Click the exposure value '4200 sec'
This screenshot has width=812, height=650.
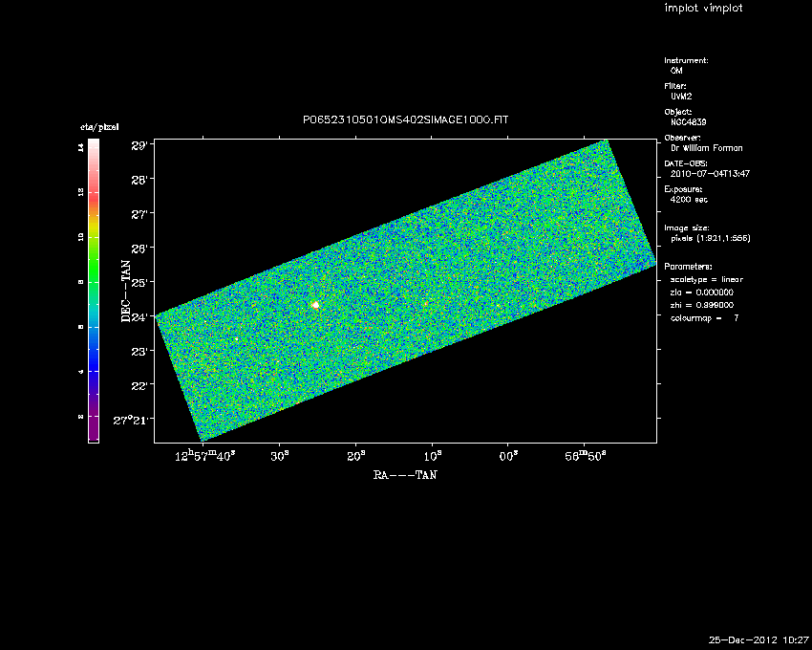pyautogui.click(x=689, y=200)
